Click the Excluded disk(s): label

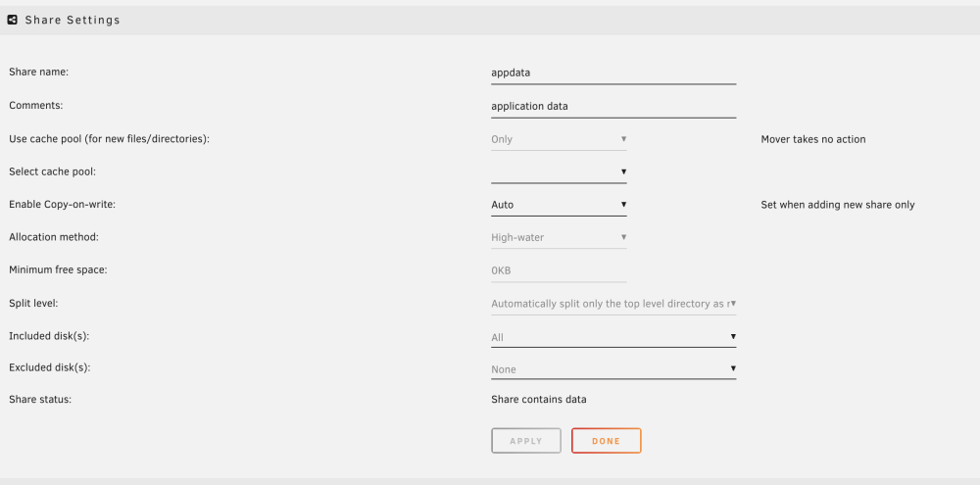tap(50, 368)
